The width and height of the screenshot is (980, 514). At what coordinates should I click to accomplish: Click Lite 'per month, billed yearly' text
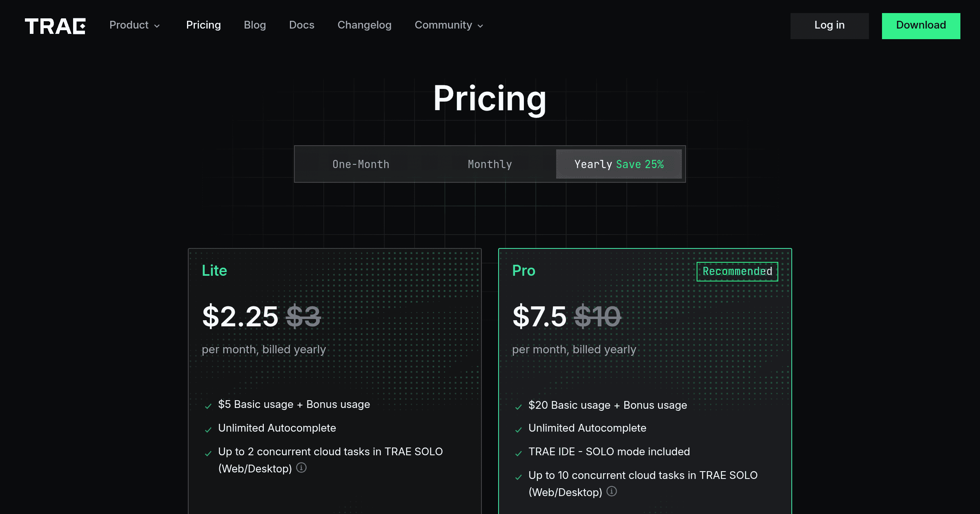pyautogui.click(x=264, y=350)
